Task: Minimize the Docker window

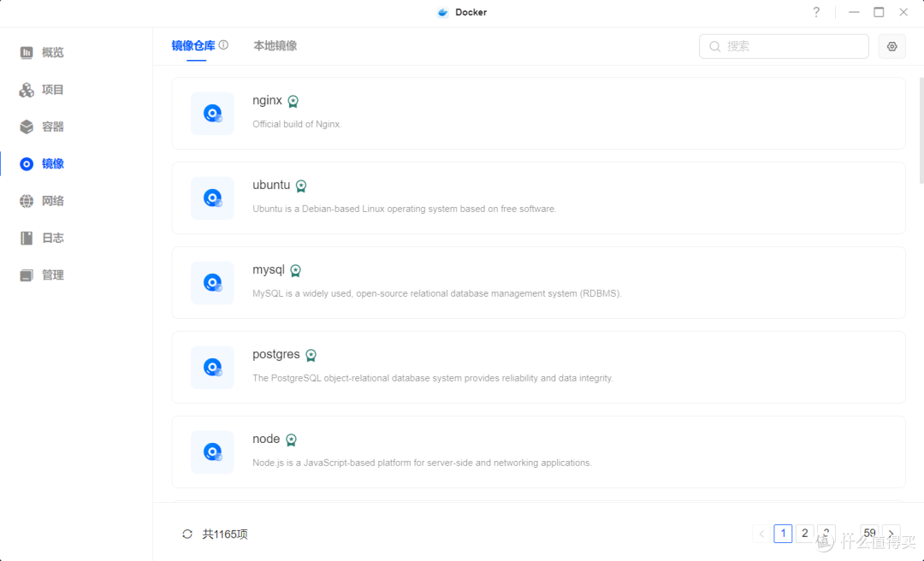Action: coord(854,12)
